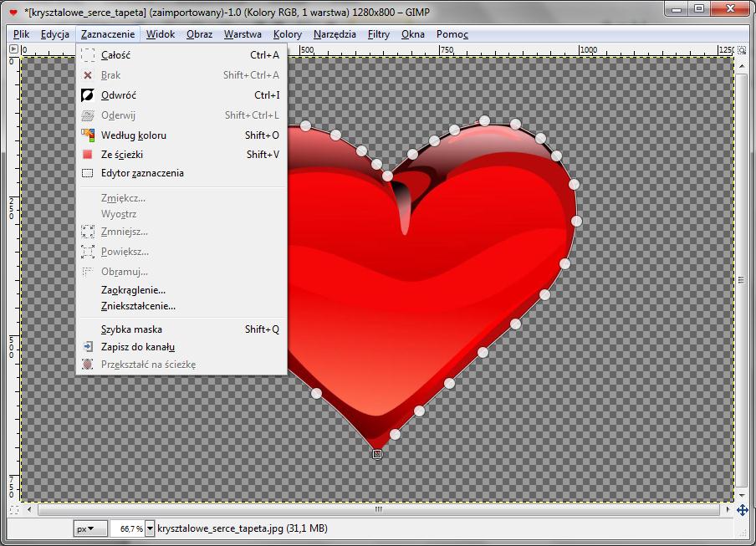
Task: Choose Całość to select all
Action: point(181,55)
